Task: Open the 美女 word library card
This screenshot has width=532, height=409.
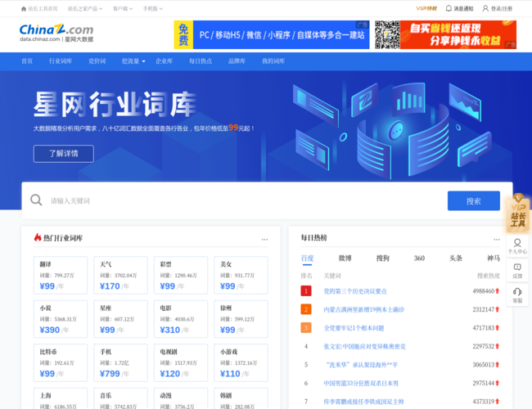Action: (x=241, y=275)
